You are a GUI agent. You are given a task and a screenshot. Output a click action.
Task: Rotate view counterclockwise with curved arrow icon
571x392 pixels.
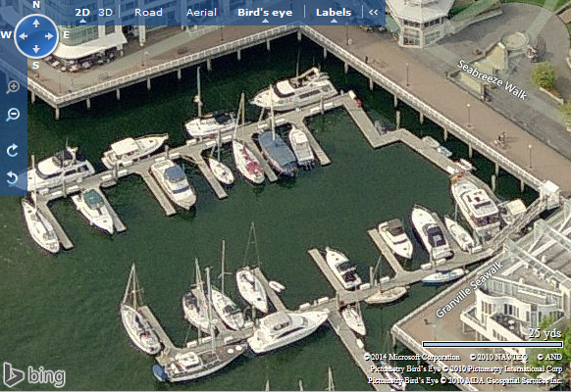coord(12,177)
